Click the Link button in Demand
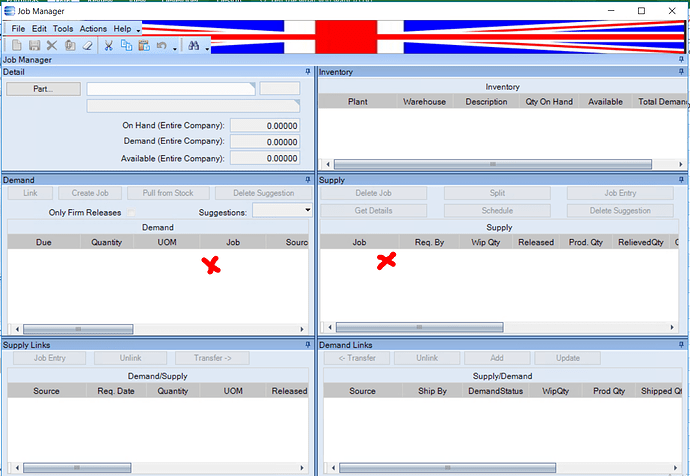The image size is (690, 476). pyautogui.click(x=30, y=193)
